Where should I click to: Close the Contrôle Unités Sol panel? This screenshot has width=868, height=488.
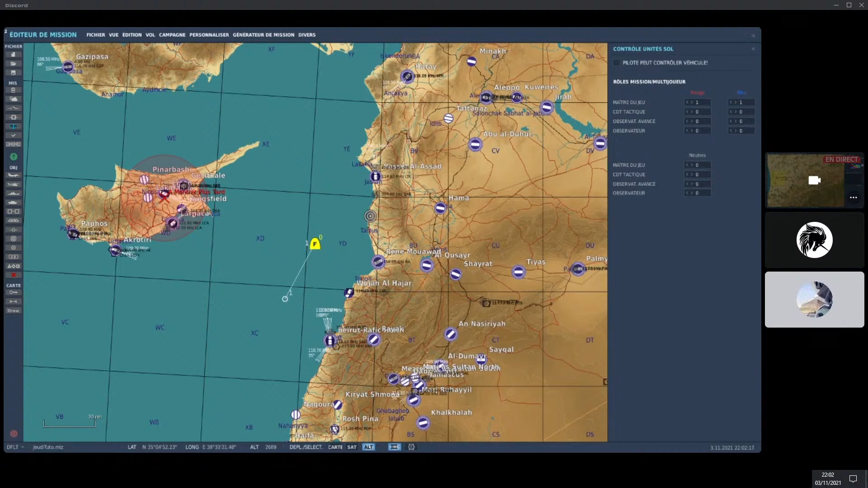[x=753, y=49]
